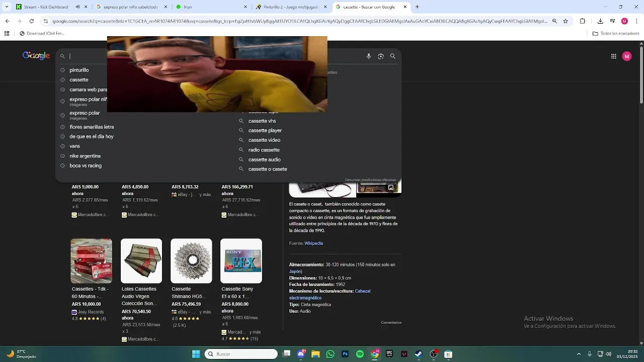This screenshot has width=644, height=362.
Task: Click the Windows taskbar Buscar search box
Action: pyautogui.click(x=241, y=354)
